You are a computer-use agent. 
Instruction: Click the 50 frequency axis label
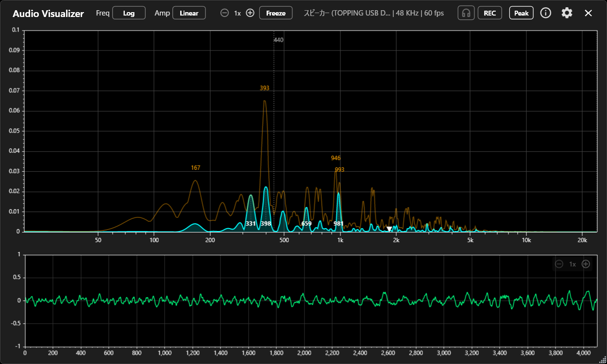tap(98, 241)
